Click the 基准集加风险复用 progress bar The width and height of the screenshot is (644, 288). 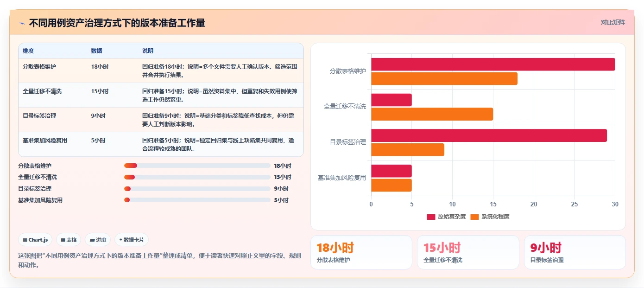point(197,200)
